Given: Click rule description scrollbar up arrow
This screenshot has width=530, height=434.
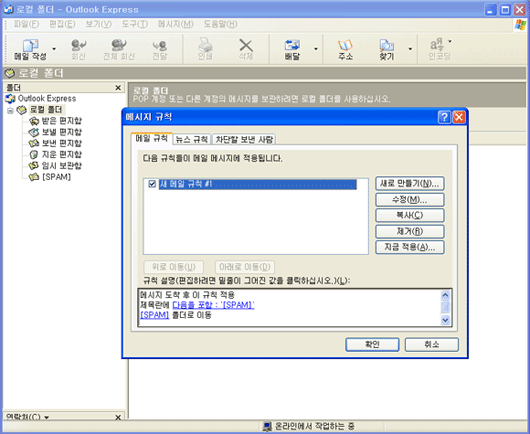Looking at the screenshot, I should [445, 295].
